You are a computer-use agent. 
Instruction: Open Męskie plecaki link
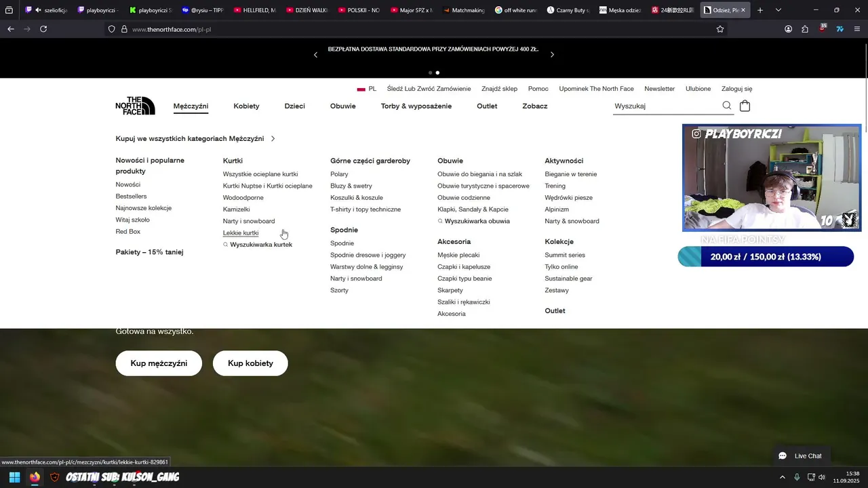pos(458,255)
